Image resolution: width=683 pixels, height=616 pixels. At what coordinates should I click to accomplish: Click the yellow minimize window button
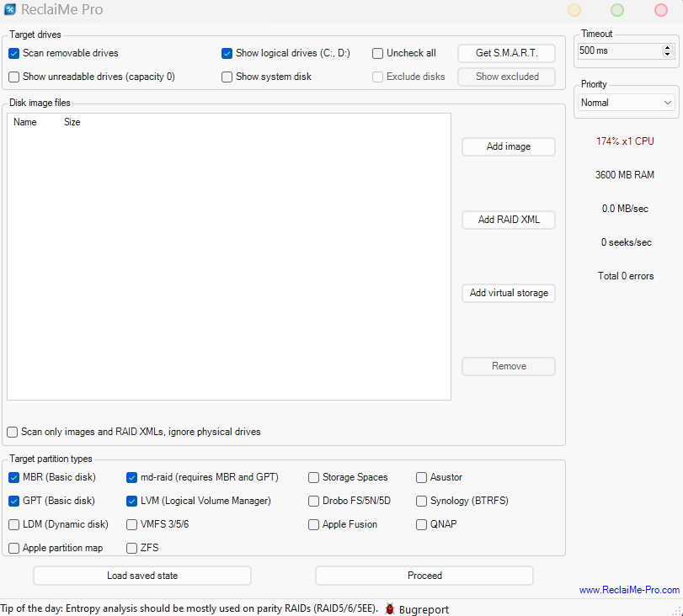click(x=574, y=10)
